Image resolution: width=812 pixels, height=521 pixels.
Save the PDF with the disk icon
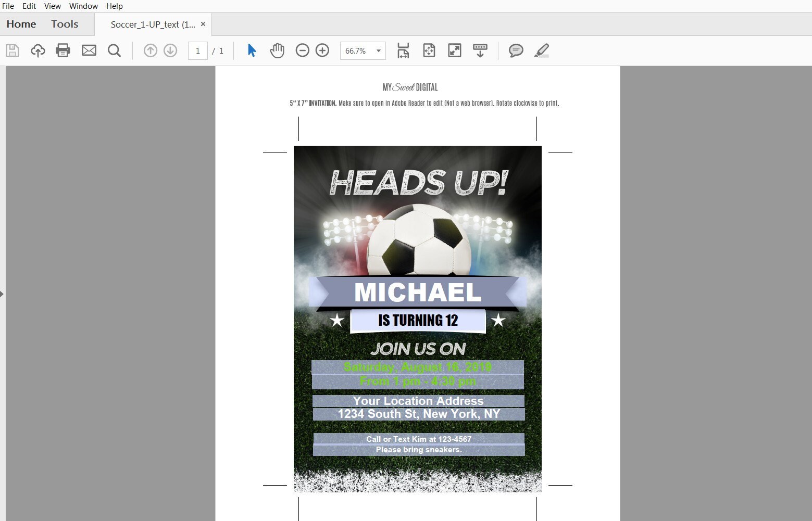pyautogui.click(x=13, y=50)
